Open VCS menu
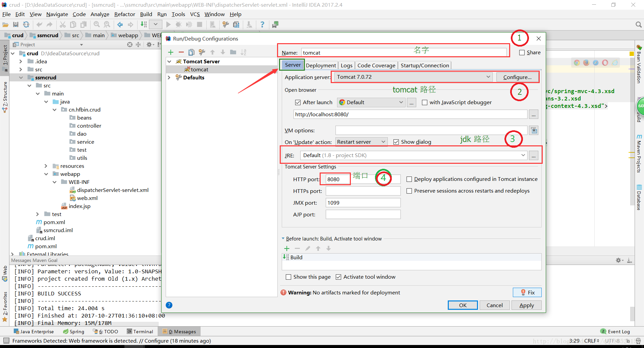The width and height of the screenshot is (644, 348). [195, 14]
